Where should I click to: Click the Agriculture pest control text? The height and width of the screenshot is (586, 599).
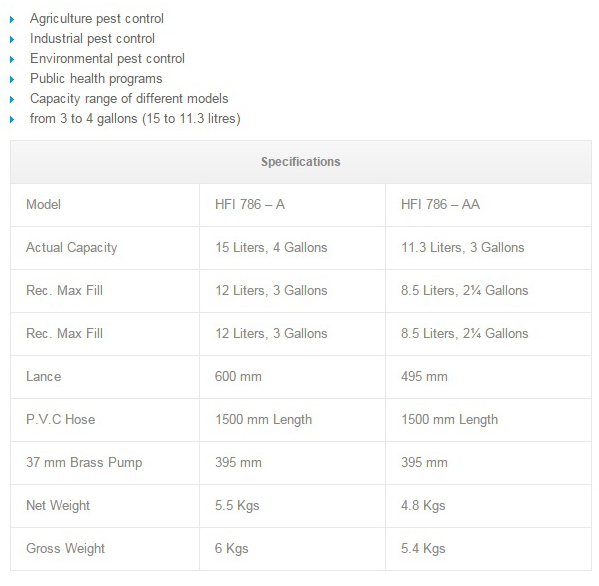point(97,19)
